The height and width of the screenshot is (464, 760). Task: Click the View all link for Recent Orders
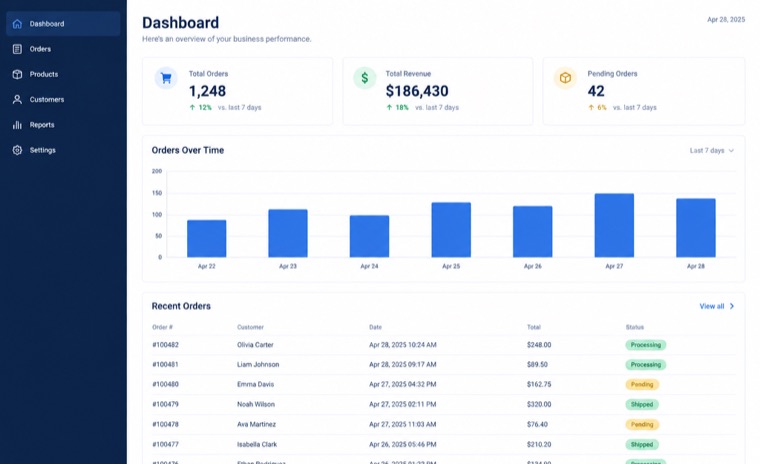(x=712, y=306)
